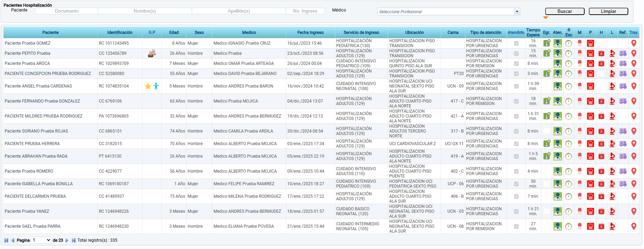This screenshot has height=249, width=644.
Task: Jump to the last page of results
Action: (74, 240)
